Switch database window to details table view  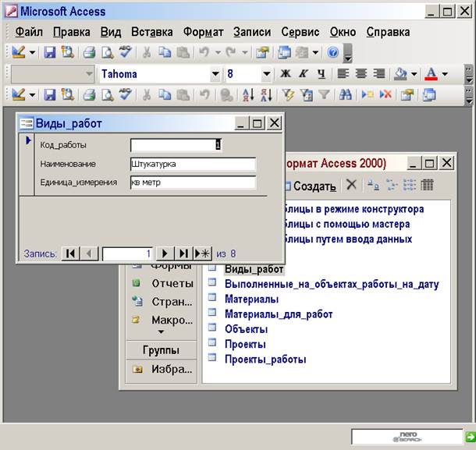[427, 185]
